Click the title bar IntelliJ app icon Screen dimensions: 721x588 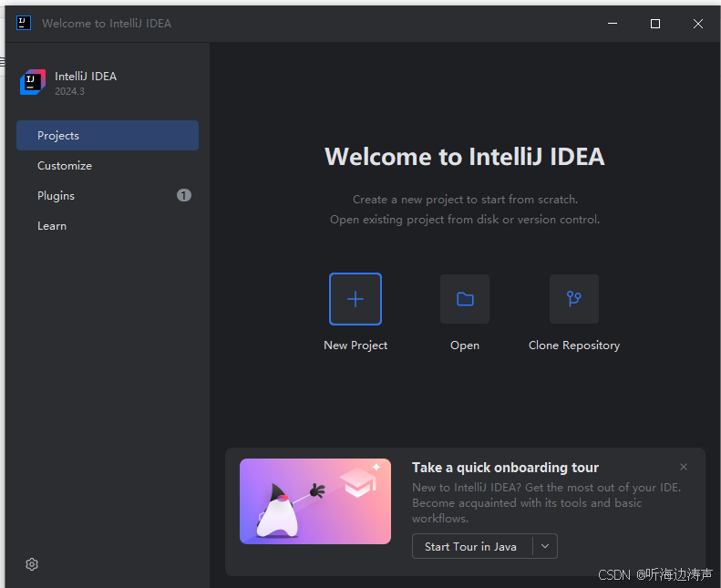click(x=24, y=23)
